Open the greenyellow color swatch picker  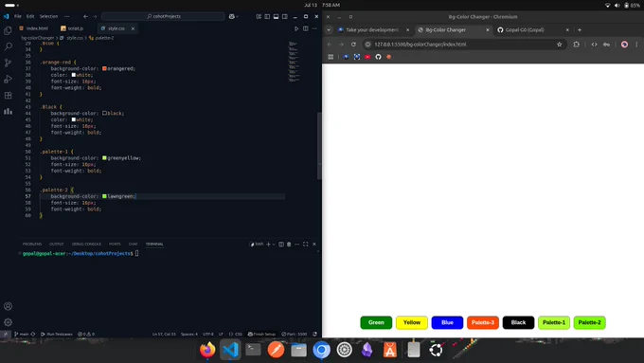point(104,158)
